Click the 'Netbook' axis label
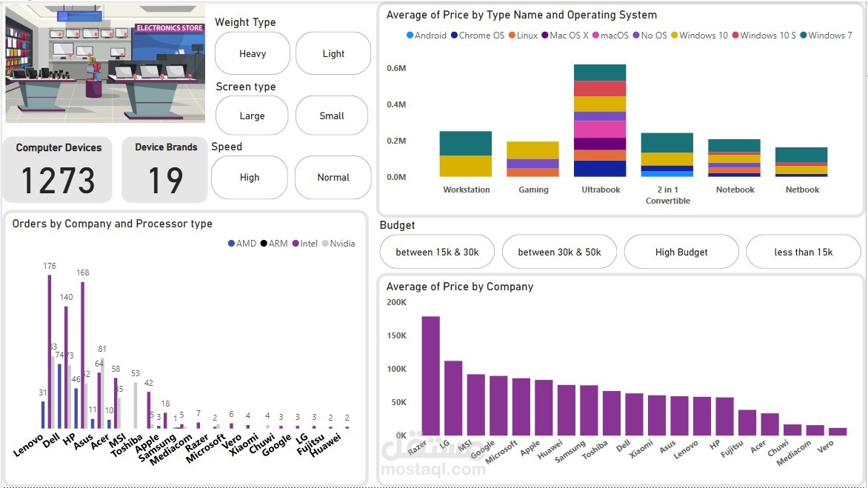 pos(802,190)
